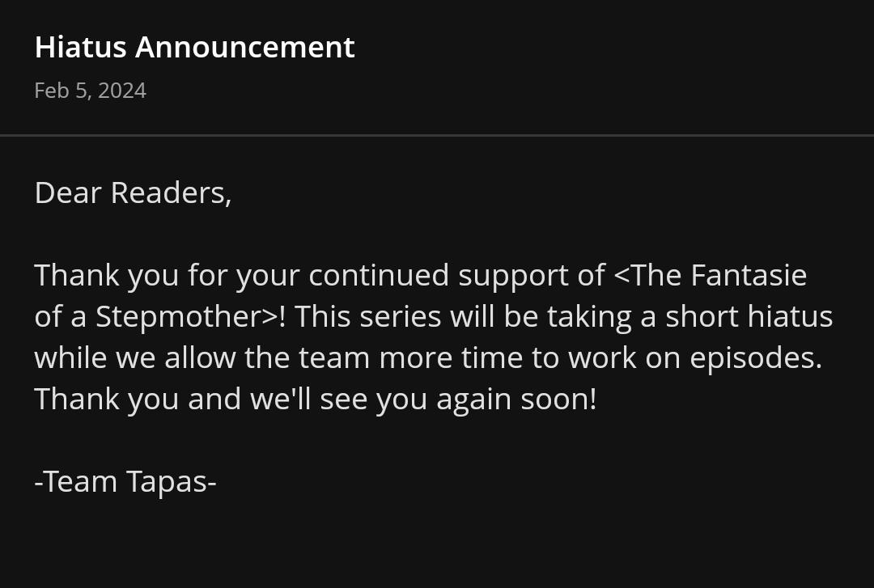Viewport: 874px width, 588px height.
Task: Click the Hiatus Announcement title
Action: [x=194, y=47]
